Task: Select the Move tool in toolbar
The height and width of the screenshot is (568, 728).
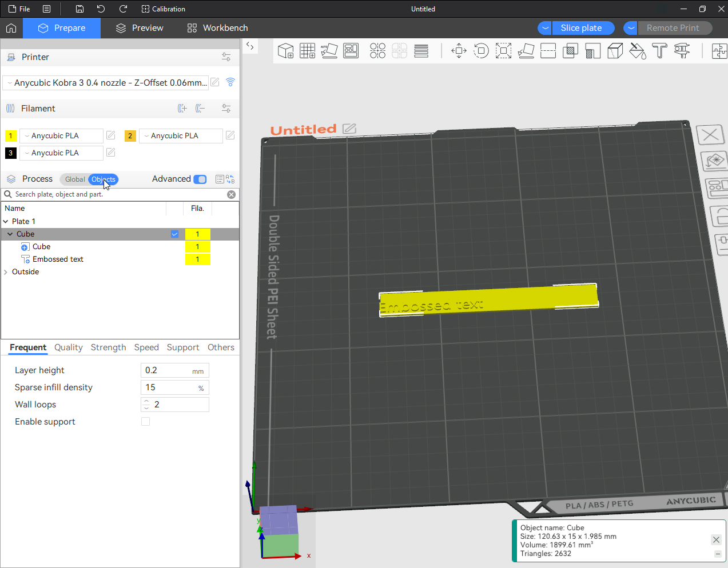Action: [x=459, y=51]
